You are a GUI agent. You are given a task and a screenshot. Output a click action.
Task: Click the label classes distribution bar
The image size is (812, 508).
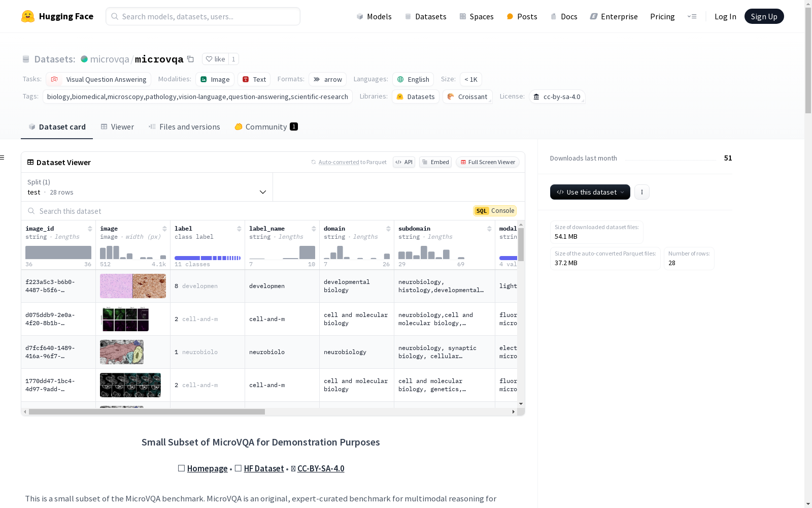(208, 258)
